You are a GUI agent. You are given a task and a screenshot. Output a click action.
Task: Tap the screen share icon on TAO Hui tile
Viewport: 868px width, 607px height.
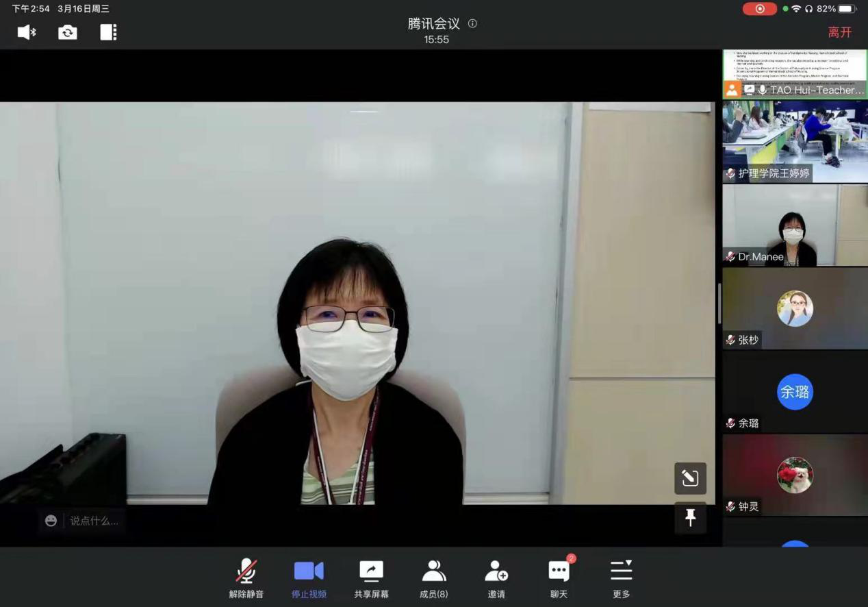pos(750,90)
